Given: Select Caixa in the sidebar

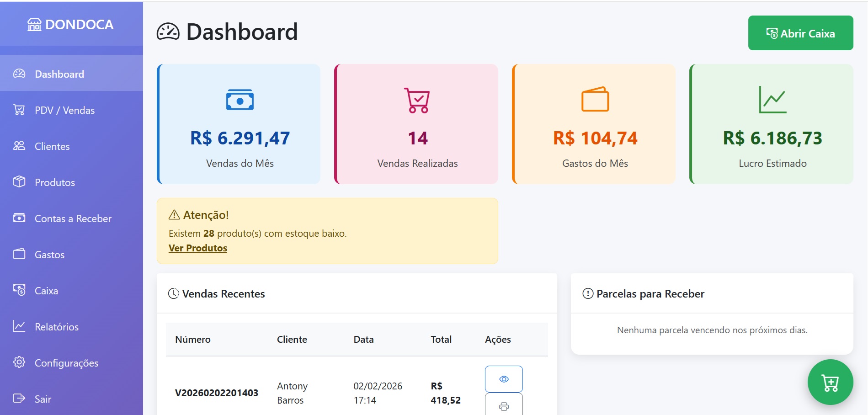Looking at the screenshot, I should 46,291.
